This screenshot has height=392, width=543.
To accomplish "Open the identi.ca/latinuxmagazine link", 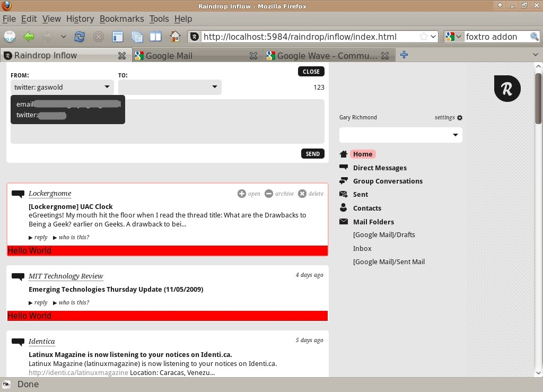I will [x=78, y=372].
